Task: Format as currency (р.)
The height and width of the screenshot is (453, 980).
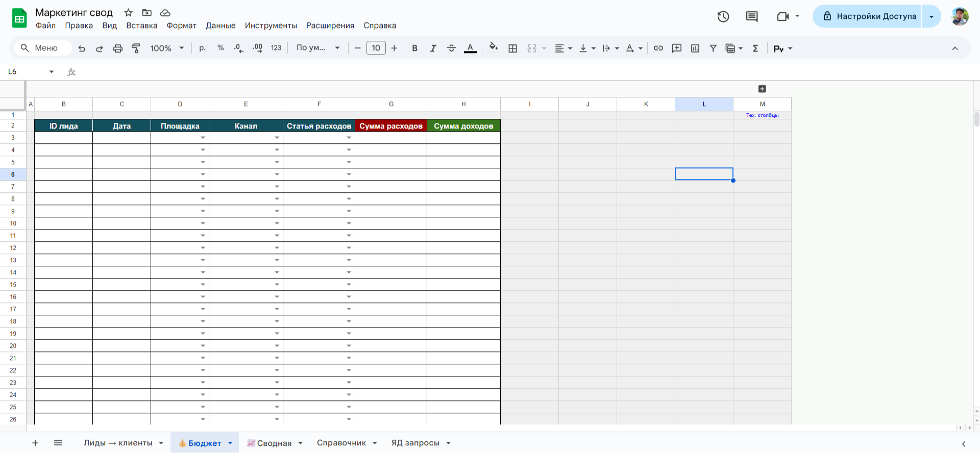Action: 203,48
